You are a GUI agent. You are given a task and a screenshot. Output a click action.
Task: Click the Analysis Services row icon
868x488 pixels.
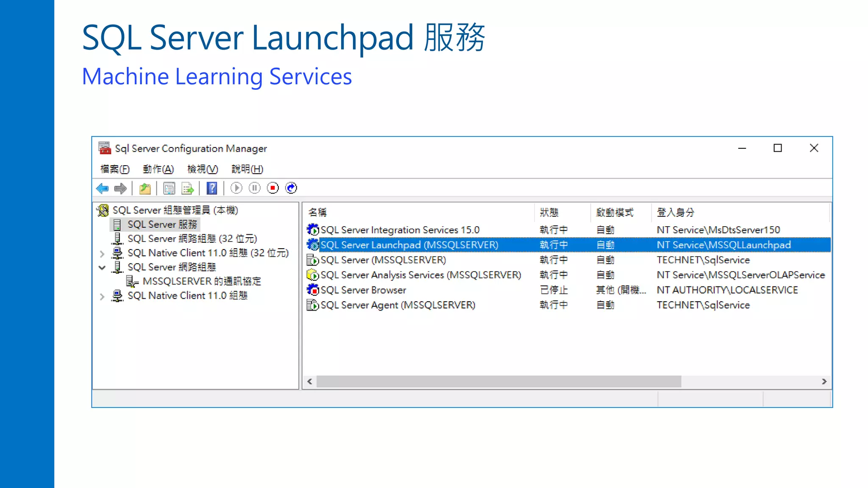pyautogui.click(x=313, y=275)
